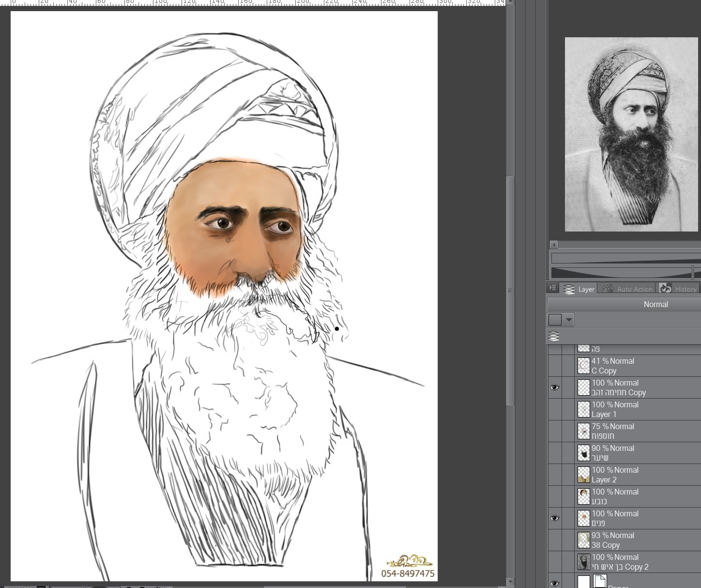Select the C Copy layer thumbnail

584,366
